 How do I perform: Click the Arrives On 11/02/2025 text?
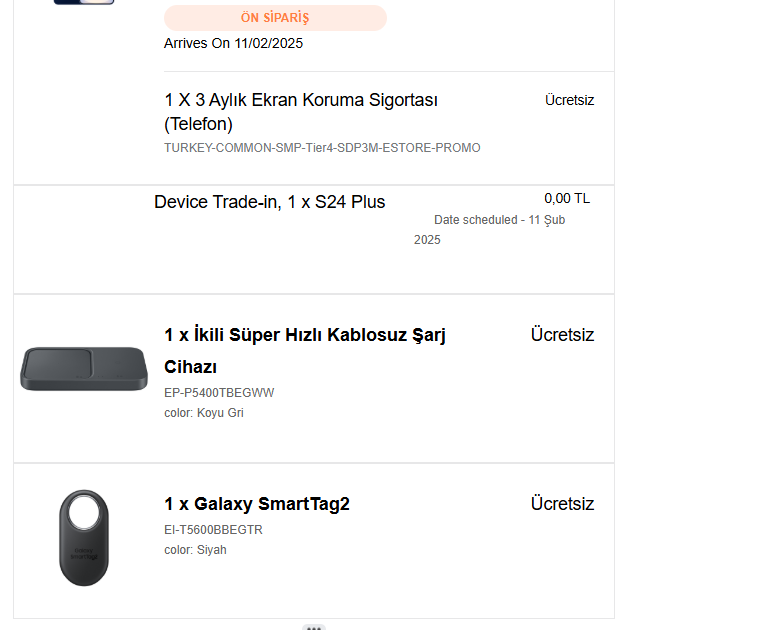point(233,43)
